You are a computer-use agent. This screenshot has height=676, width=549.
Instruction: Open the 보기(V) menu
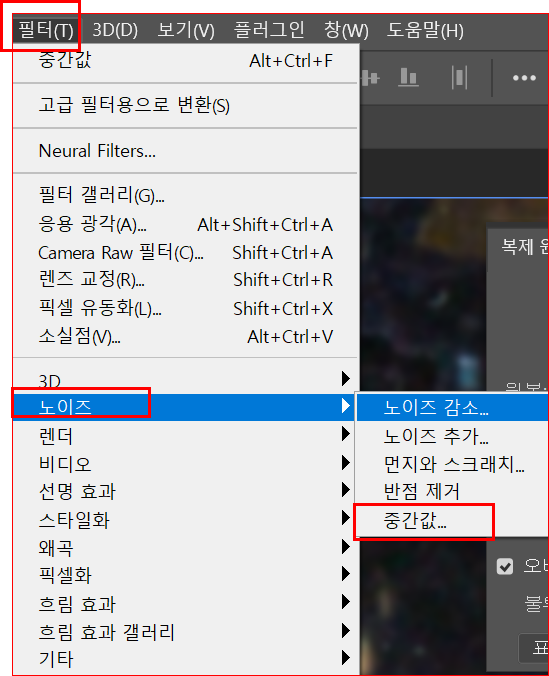(x=186, y=30)
